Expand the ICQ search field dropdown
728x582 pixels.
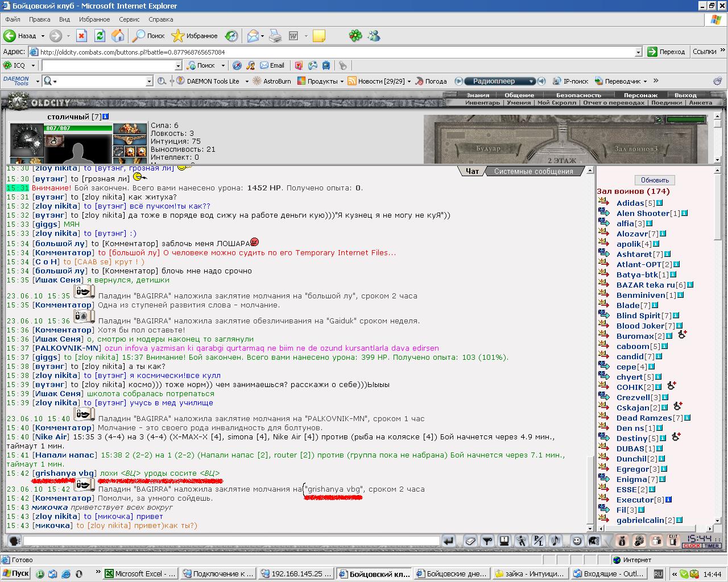pos(177,65)
